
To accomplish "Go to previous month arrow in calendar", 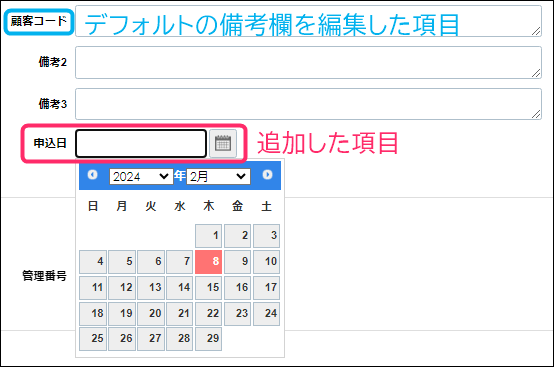I will pos(92,174).
